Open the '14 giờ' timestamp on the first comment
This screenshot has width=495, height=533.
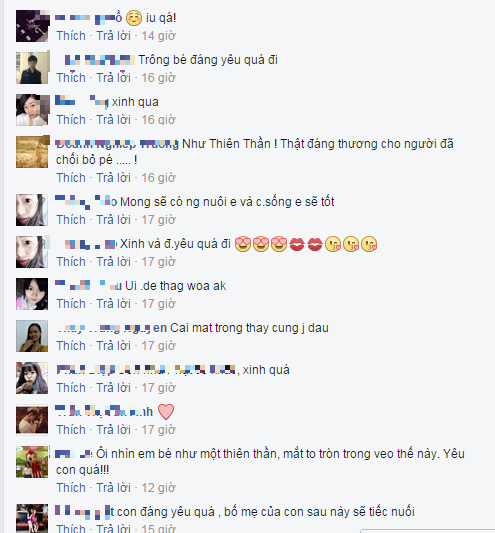[158, 36]
